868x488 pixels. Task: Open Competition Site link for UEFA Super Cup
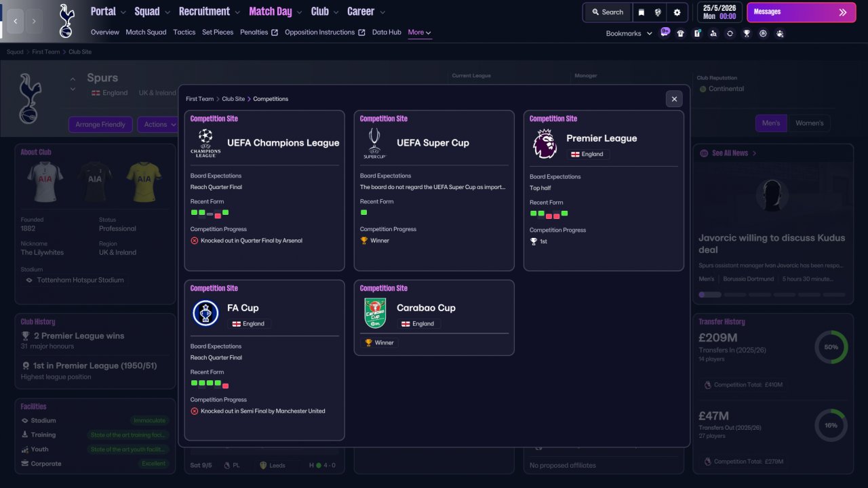tap(384, 119)
